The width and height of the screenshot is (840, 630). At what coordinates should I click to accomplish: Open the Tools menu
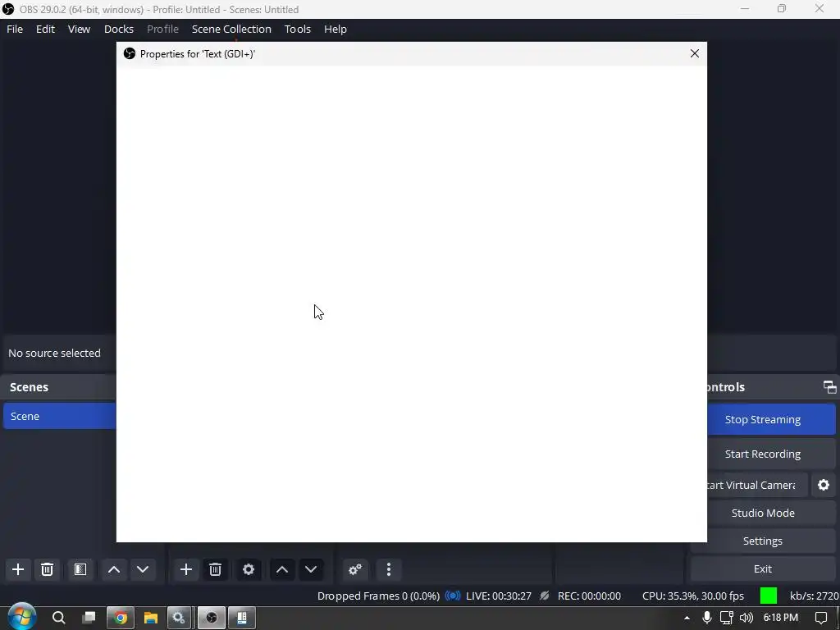[297, 29]
